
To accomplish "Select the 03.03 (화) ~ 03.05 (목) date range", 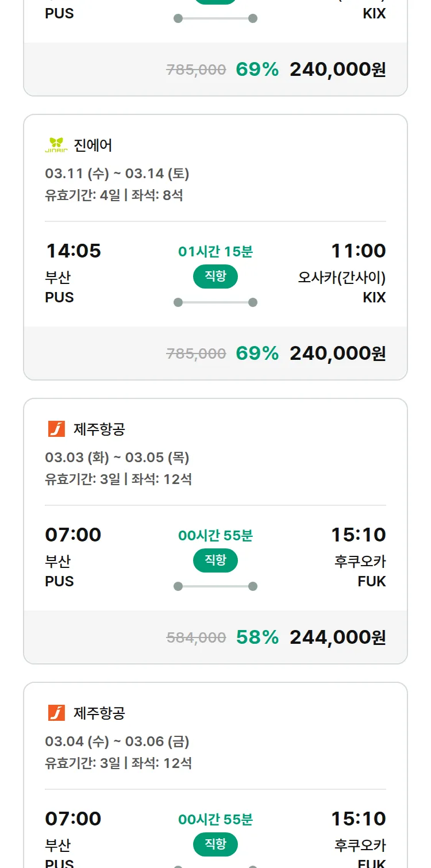I will (x=117, y=458).
